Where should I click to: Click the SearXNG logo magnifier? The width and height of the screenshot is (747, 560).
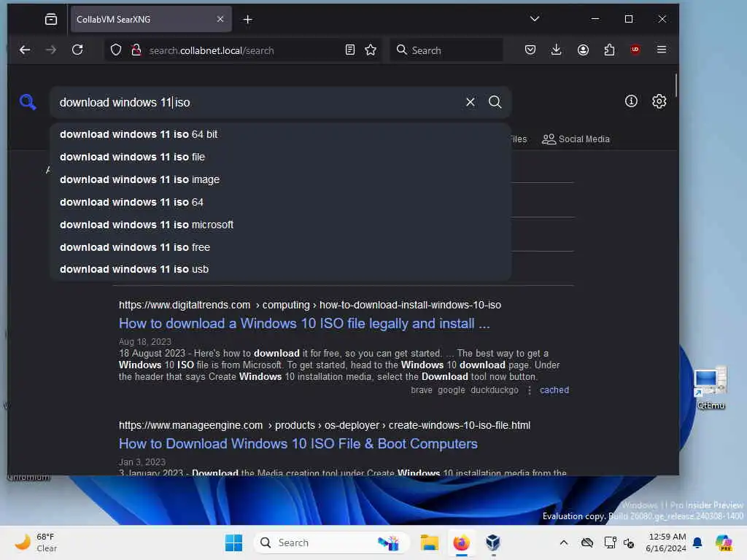(28, 102)
